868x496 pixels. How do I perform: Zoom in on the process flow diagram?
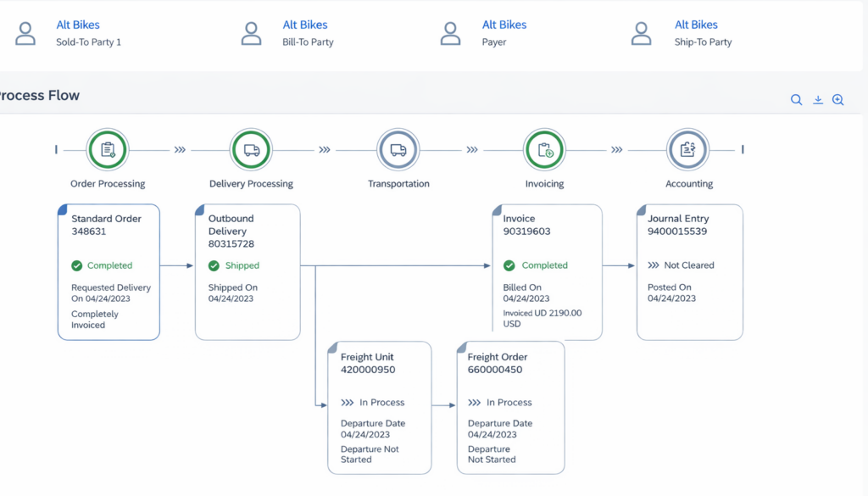(838, 100)
